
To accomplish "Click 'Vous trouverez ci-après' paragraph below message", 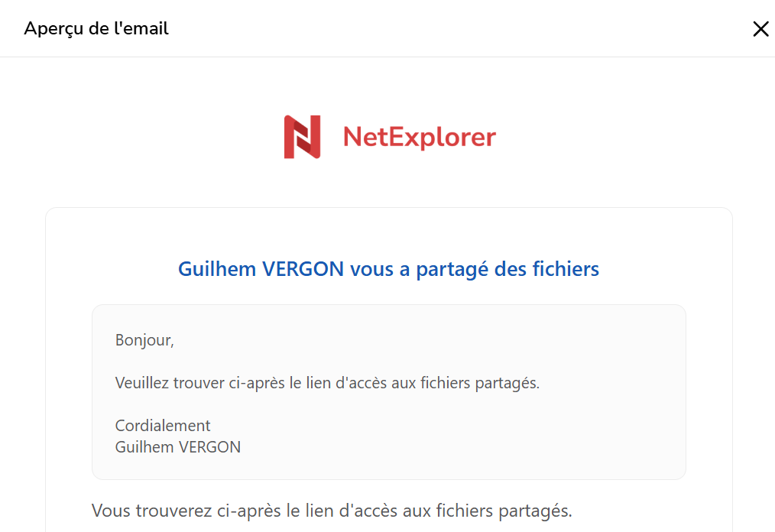I will click(332, 511).
